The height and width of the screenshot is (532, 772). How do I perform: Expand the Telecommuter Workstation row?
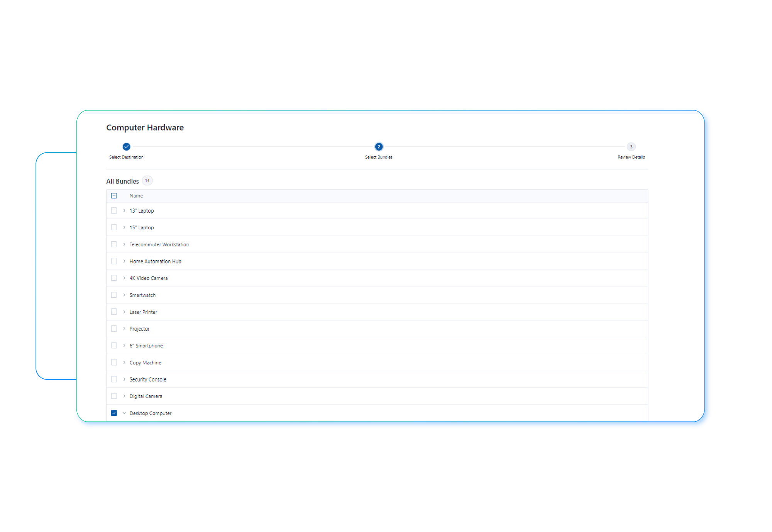(x=124, y=244)
